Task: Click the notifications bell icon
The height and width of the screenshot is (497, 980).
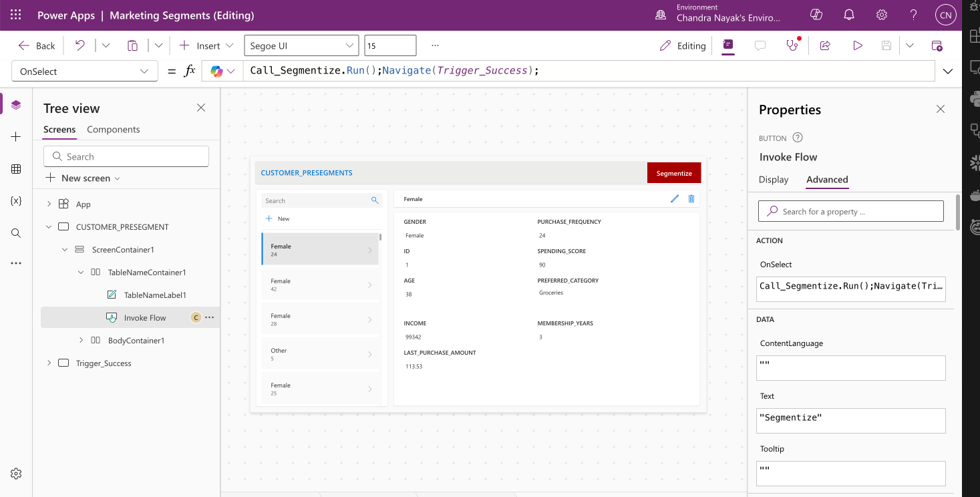Action: tap(849, 15)
